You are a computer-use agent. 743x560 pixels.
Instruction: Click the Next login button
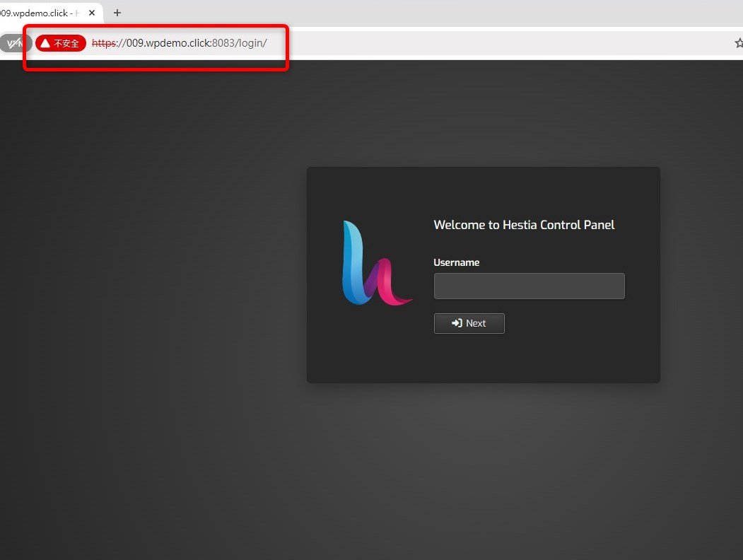coord(469,323)
